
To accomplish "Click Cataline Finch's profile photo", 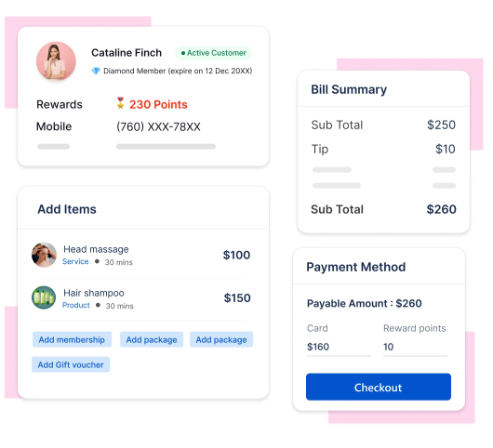I will tap(56, 60).
